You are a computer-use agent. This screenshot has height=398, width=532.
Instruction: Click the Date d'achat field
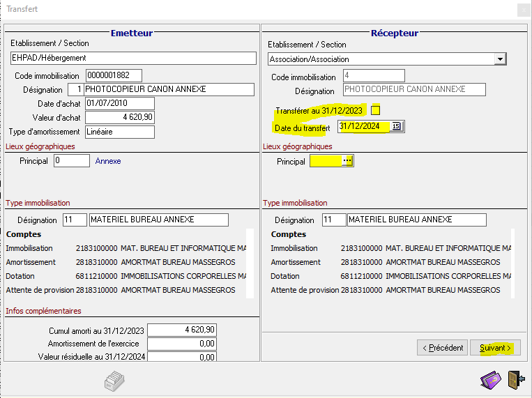[119, 103]
